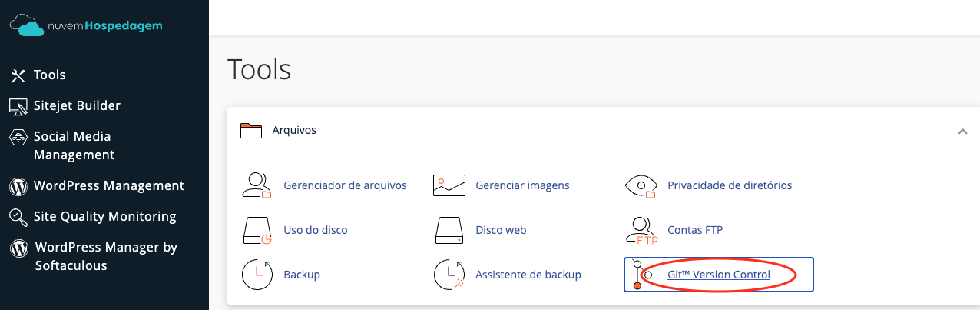Click the Backup clock icon
The width and height of the screenshot is (980, 310).
tap(257, 275)
